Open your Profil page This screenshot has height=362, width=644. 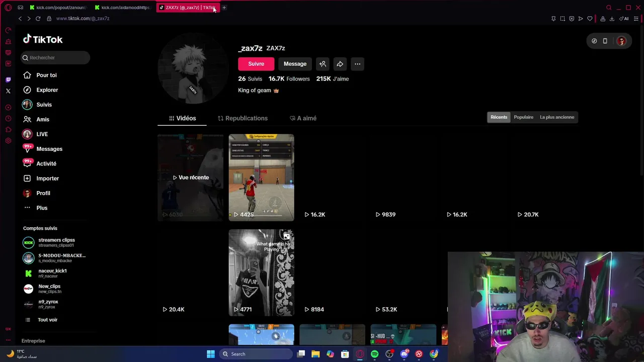pos(43,193)
